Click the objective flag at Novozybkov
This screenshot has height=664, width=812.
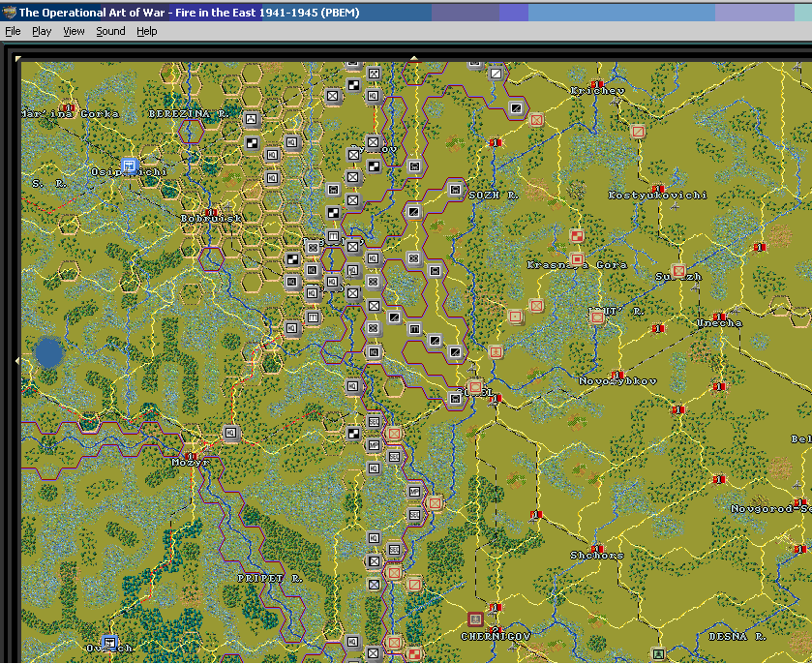click(x=617, y=375)
